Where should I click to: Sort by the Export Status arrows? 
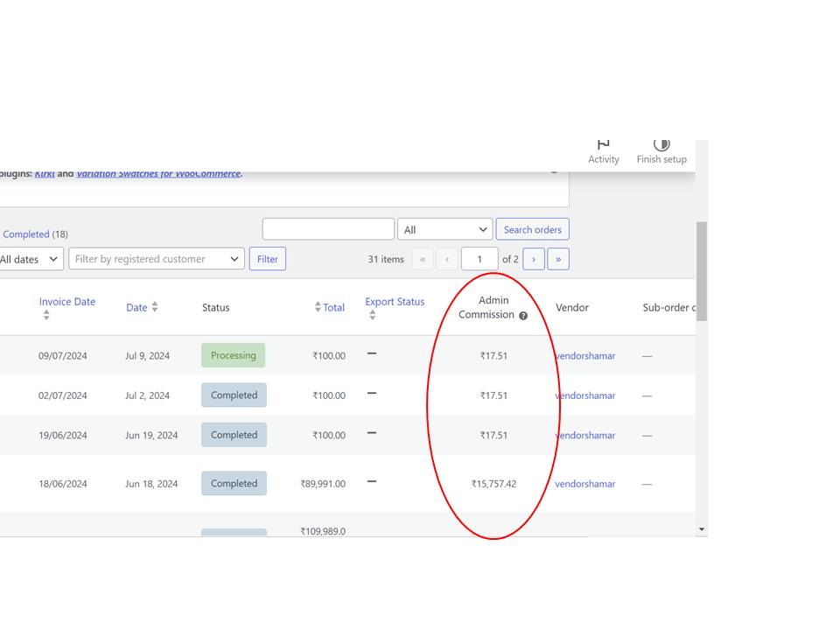coord(373,315)
